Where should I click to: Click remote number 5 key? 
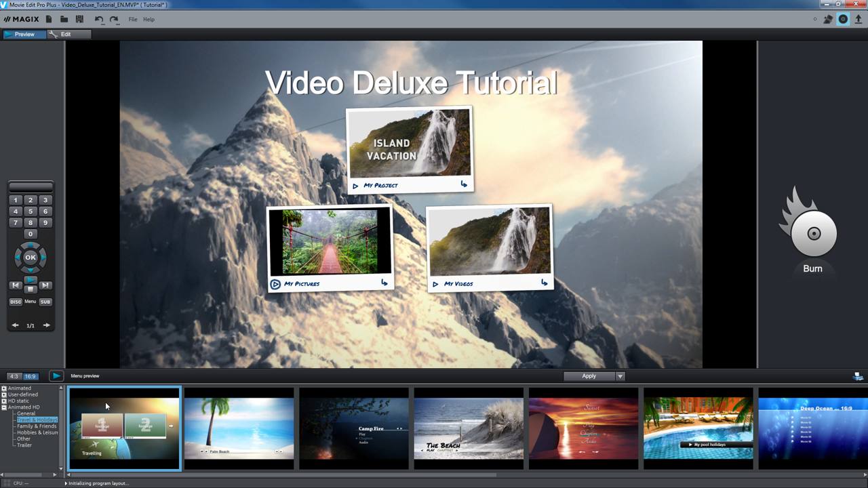(x=31, y=211)
